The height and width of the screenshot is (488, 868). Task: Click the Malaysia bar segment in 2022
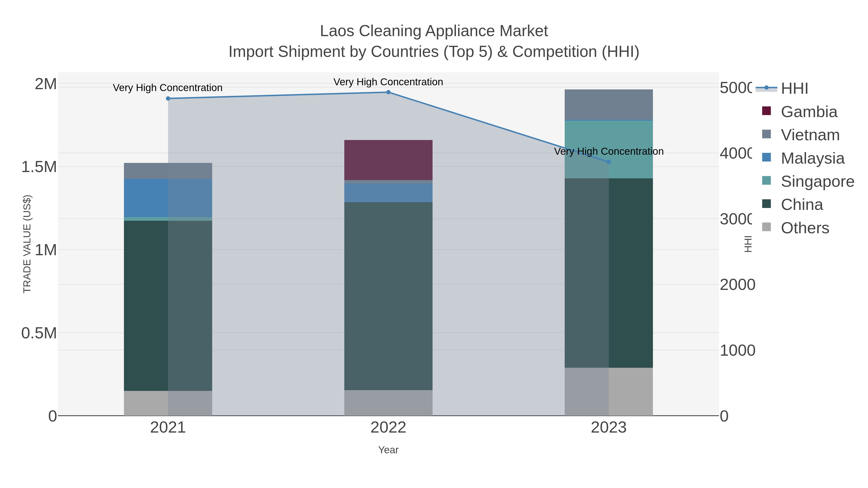(x=388, y=193)
